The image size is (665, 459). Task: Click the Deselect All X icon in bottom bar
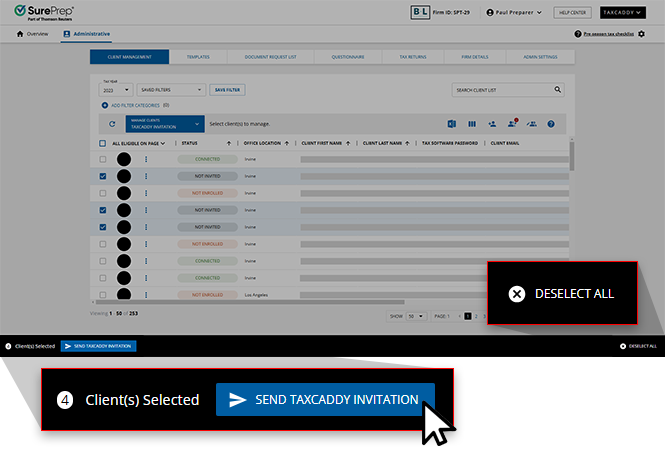pos(623,346)
